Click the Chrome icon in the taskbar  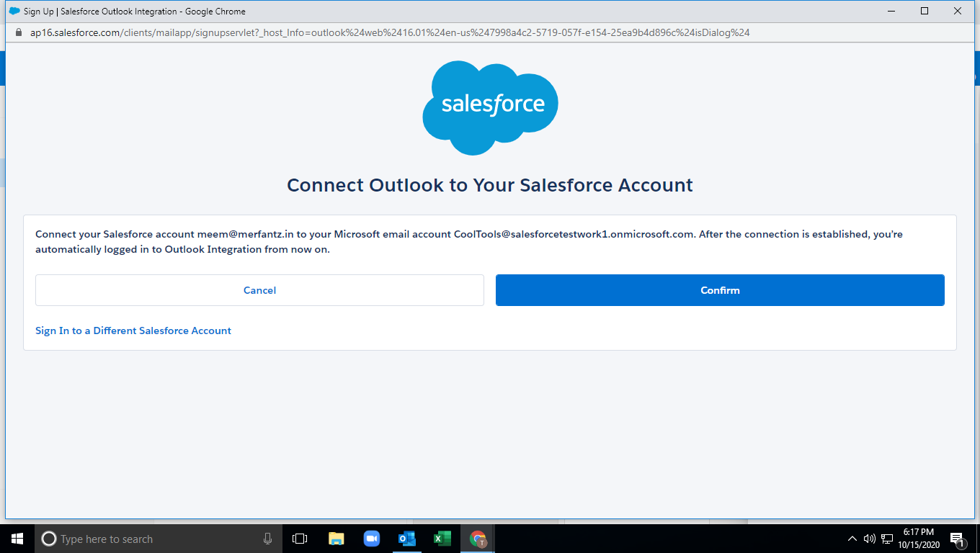478,539
